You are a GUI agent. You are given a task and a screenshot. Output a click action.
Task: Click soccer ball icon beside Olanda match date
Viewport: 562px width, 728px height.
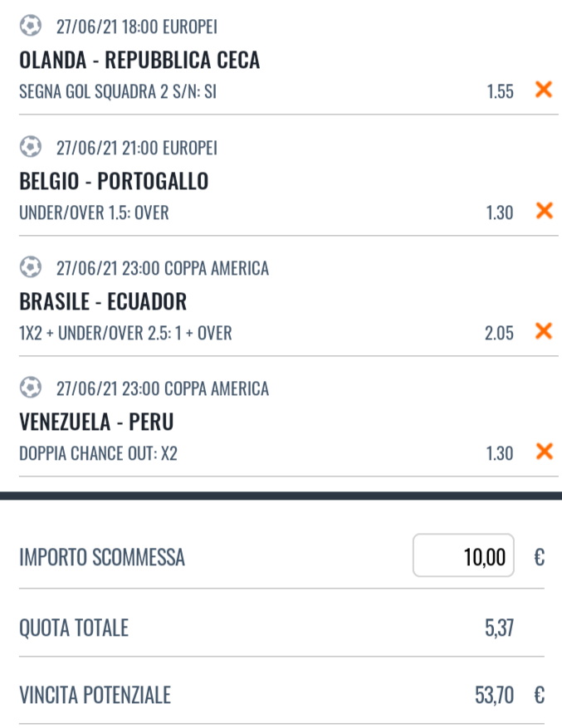click(31, 26)
